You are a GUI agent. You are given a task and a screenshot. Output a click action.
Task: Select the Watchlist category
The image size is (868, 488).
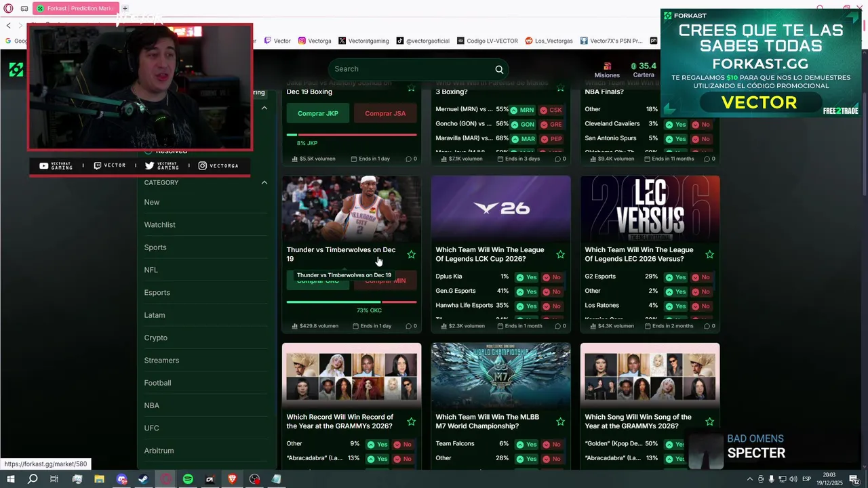159,225
